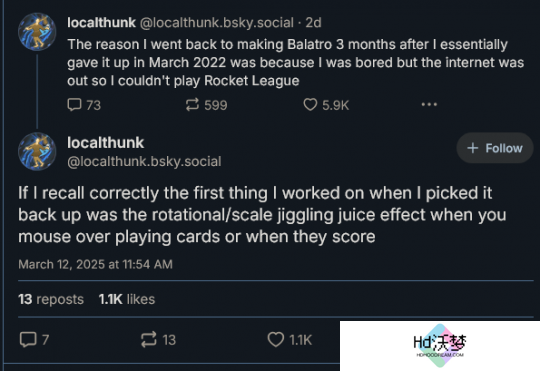Screen dimensions: 540x371
Task: Click the bold localthunk name in main post
Action: 105,143
